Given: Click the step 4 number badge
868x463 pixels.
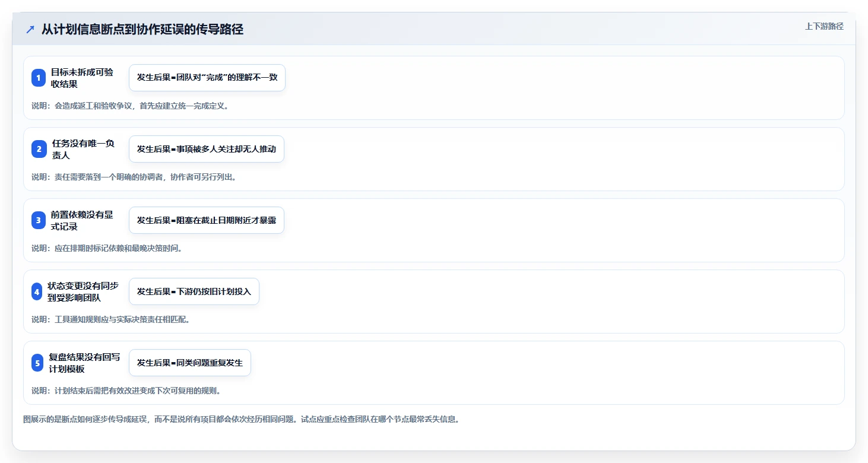Looking at the screenshot, I should tap(37, 291).
